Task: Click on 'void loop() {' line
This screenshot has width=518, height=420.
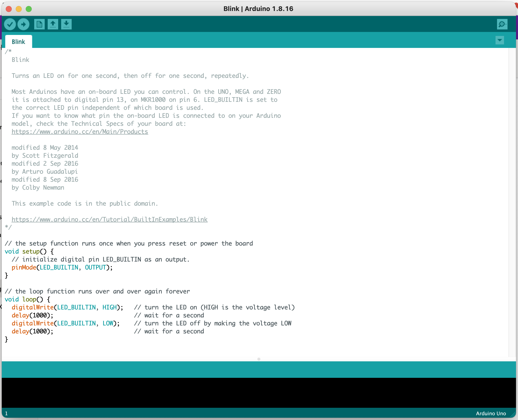Action: click(x=27, y=299)
